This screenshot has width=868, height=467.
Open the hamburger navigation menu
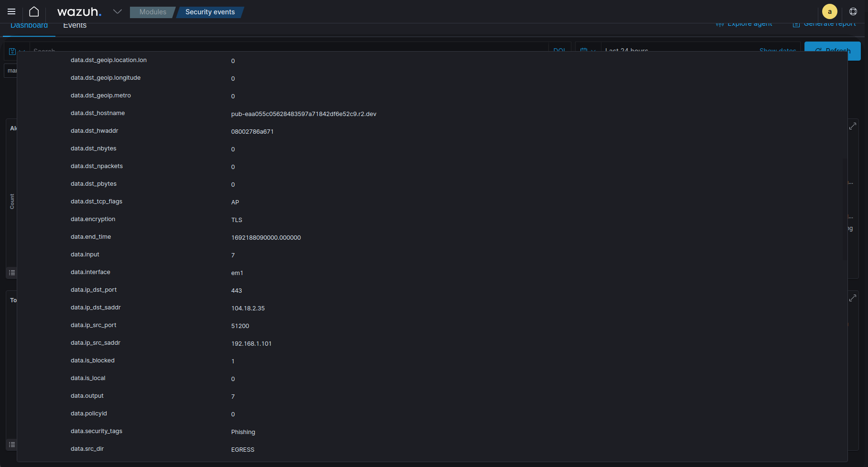click(11, 11)
